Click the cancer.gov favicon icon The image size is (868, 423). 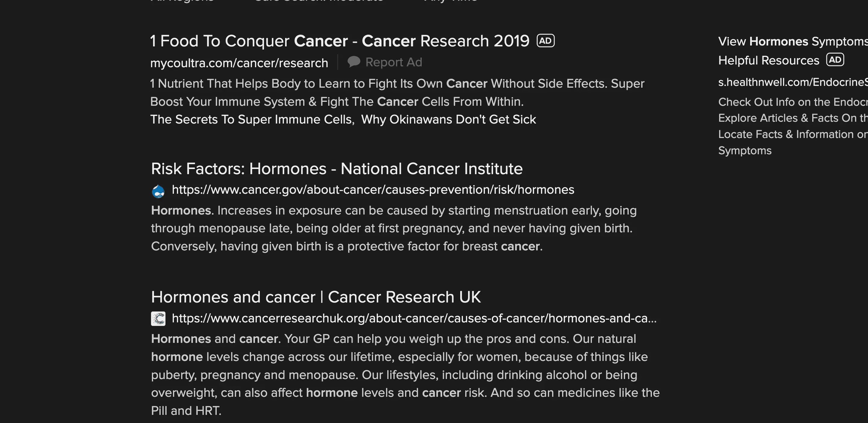coord(158,191)
